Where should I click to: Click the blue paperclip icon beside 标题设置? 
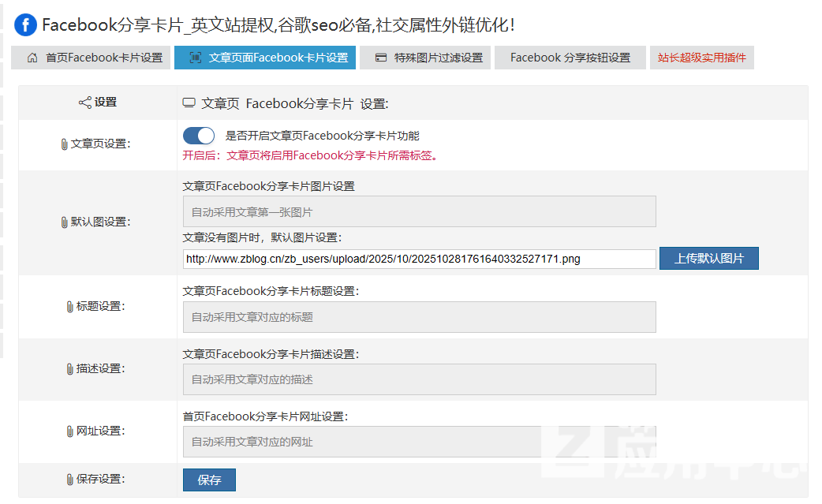[70, 307]
